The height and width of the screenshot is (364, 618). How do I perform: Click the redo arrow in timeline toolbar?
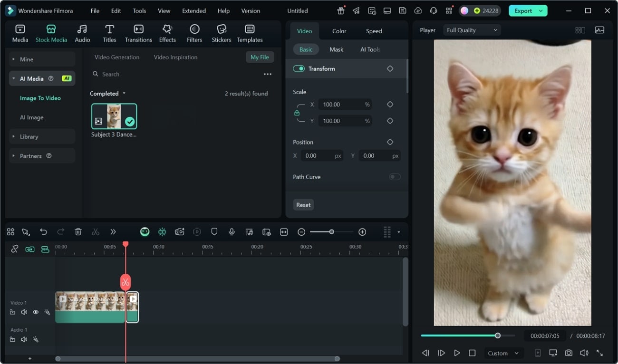[x=60, y=232]
